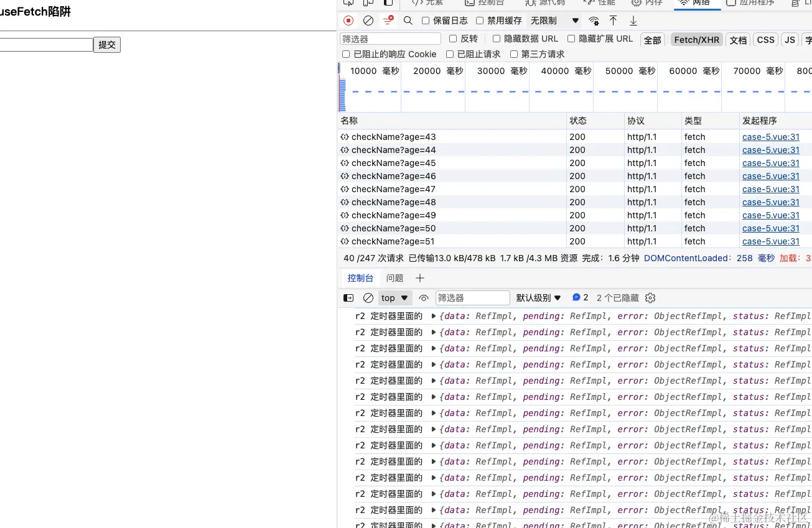The image size is (812, 528).
Task: Select checkName?age=45 request row
Action: point(574,163)
